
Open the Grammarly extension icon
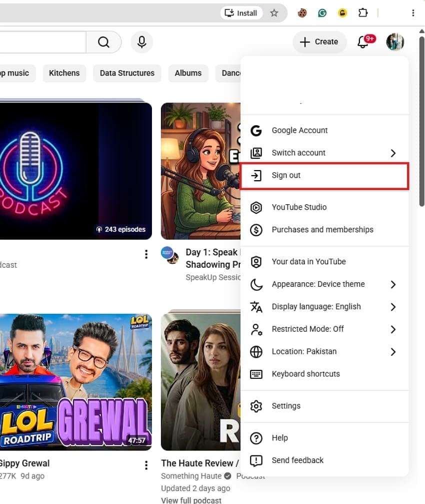coord(322,13)
